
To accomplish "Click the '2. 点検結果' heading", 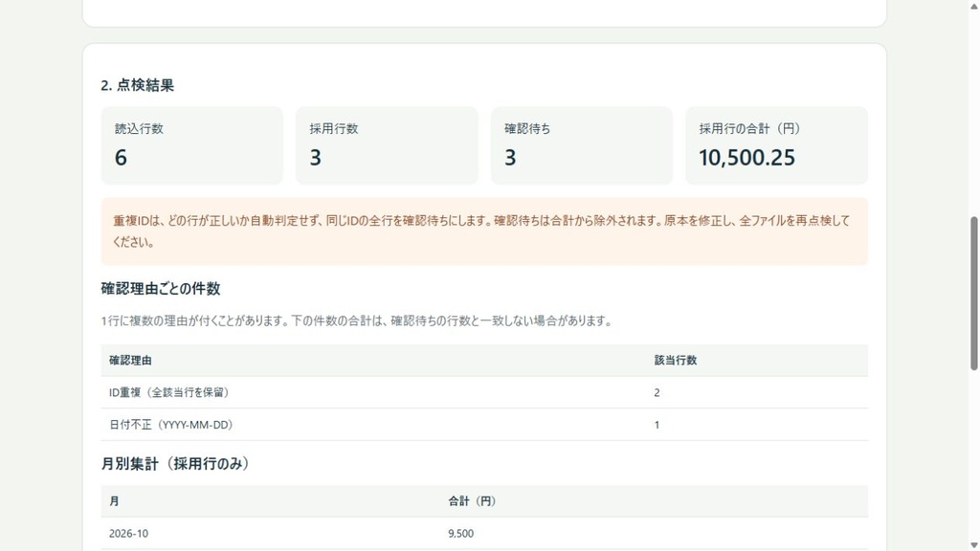I will pos(138,85).
